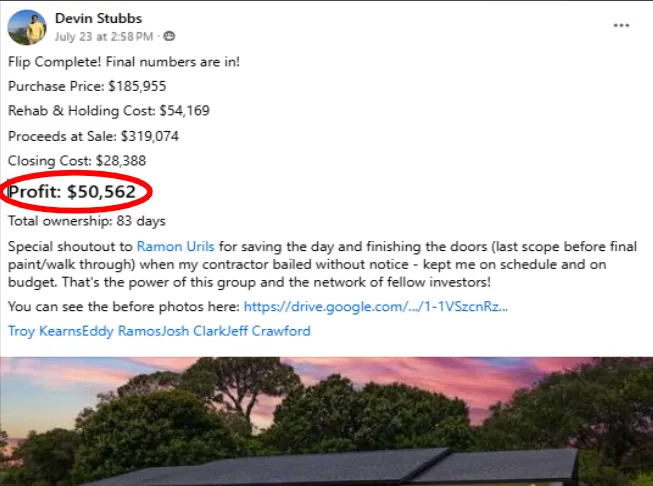
Task: Click Devin Stubbs profile picture
Action: 27,27
